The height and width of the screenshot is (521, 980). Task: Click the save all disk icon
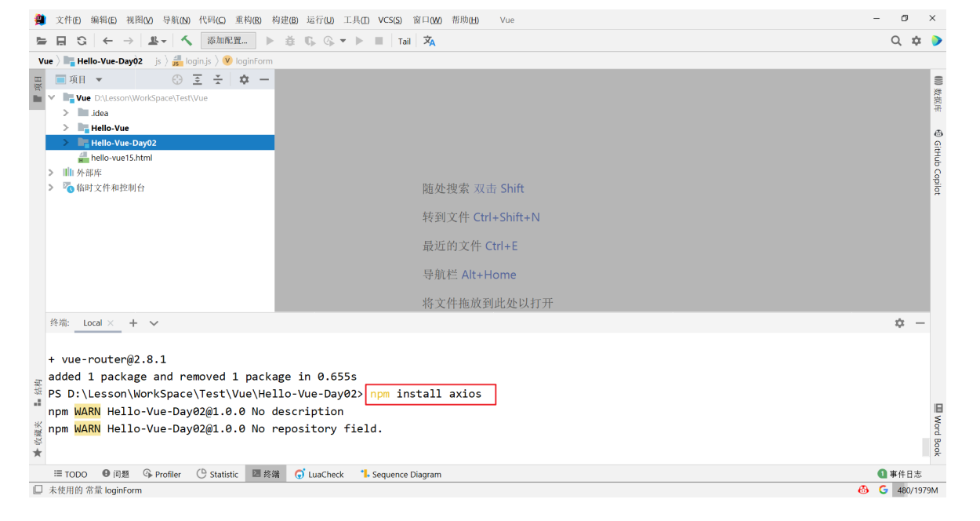point(61,41)
